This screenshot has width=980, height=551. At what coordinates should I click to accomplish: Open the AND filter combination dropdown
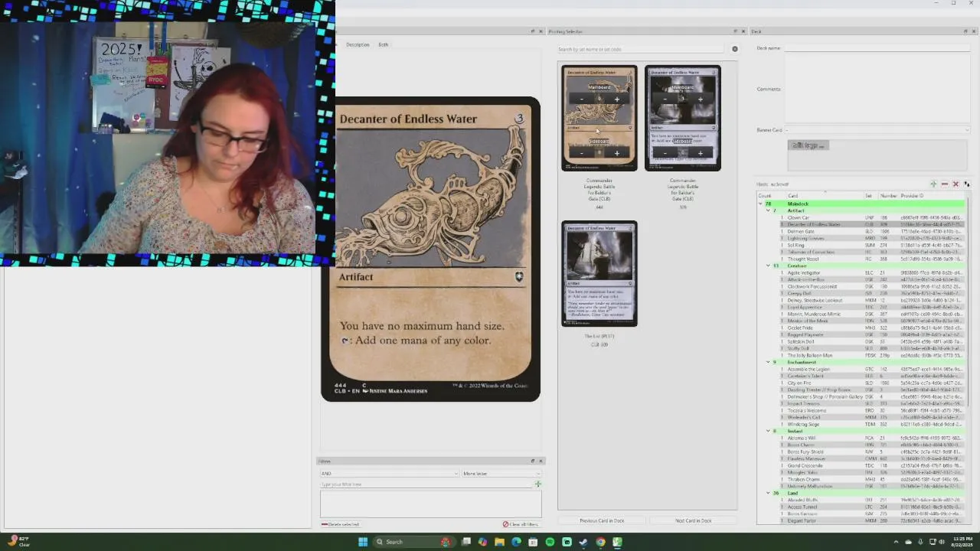389,473
